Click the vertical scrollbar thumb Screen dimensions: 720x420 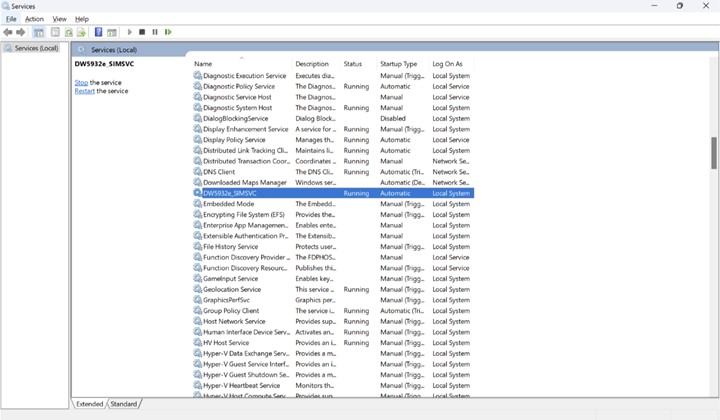(x=714, y=152)
